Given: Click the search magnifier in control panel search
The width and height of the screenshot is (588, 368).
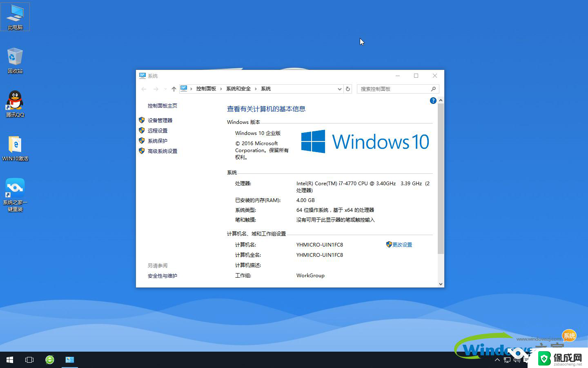Looking at the screenshot, I should pos(433,89).
